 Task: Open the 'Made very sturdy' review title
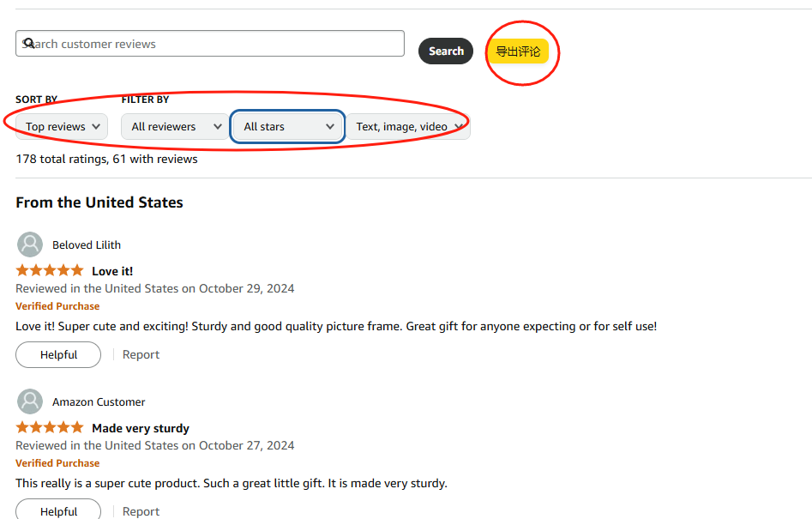point(141,429)
